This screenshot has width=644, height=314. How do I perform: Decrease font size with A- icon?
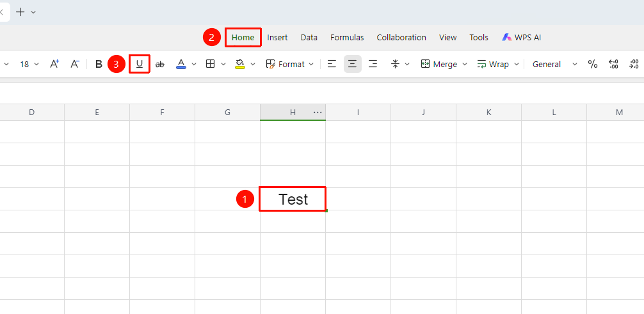coord(75,64)
